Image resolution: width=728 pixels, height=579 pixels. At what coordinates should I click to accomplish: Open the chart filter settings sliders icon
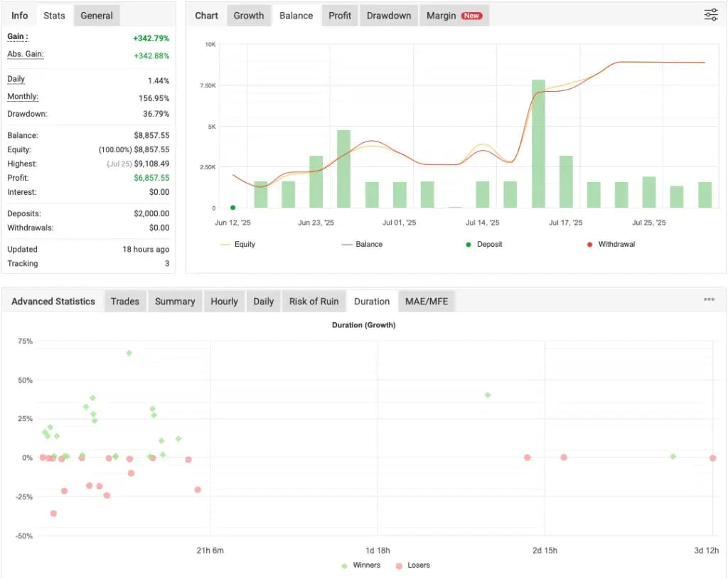710,14
